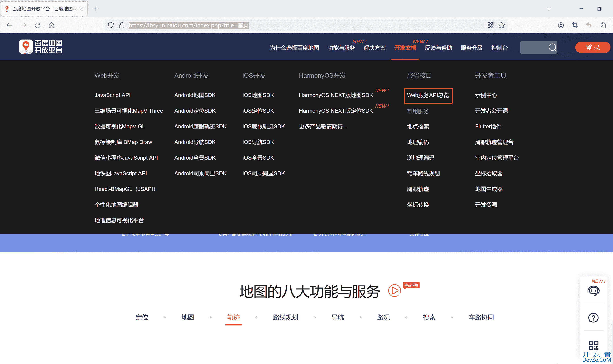Viewport: 613px width, 364px height.
Task: Reload the page with refresh icon
Action: point(38,25)
